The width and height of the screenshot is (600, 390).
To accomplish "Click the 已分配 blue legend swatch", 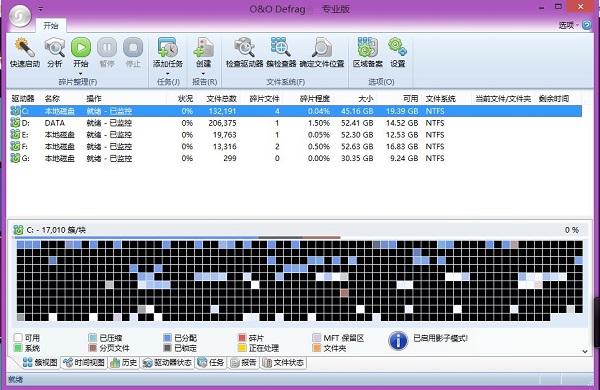I will [167, 338].
